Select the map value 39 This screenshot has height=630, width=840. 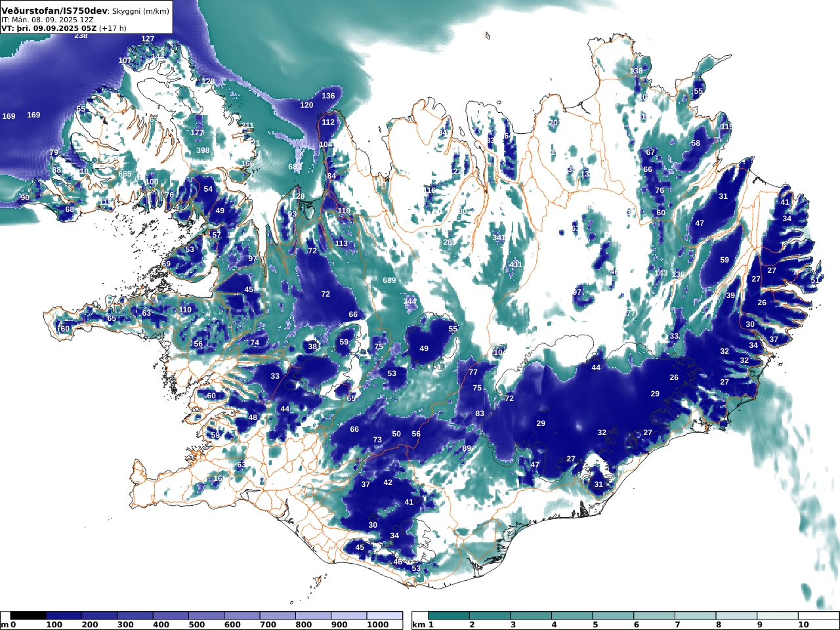(730, 295)
